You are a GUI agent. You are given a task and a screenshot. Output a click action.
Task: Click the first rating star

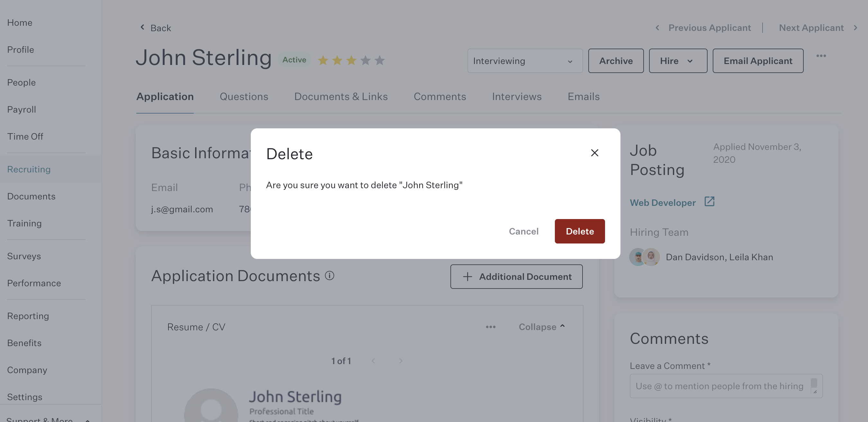(323, 60)
